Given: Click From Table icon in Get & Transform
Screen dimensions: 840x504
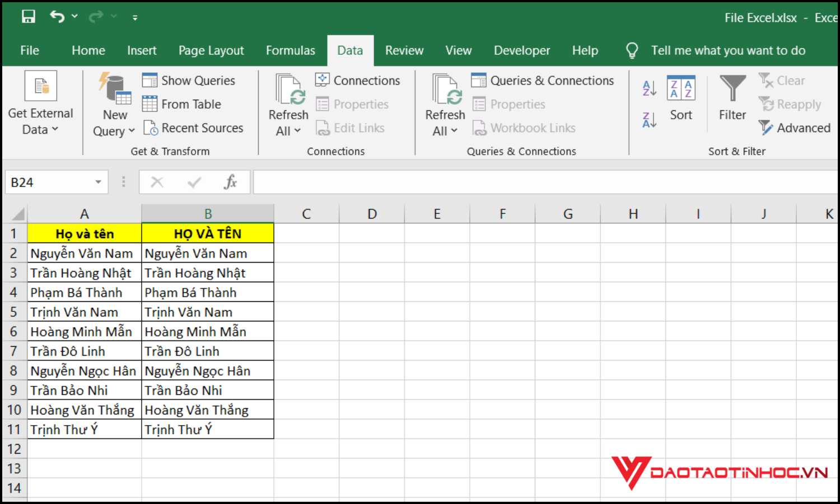Looking at the screenshot, I should point(181,104).
